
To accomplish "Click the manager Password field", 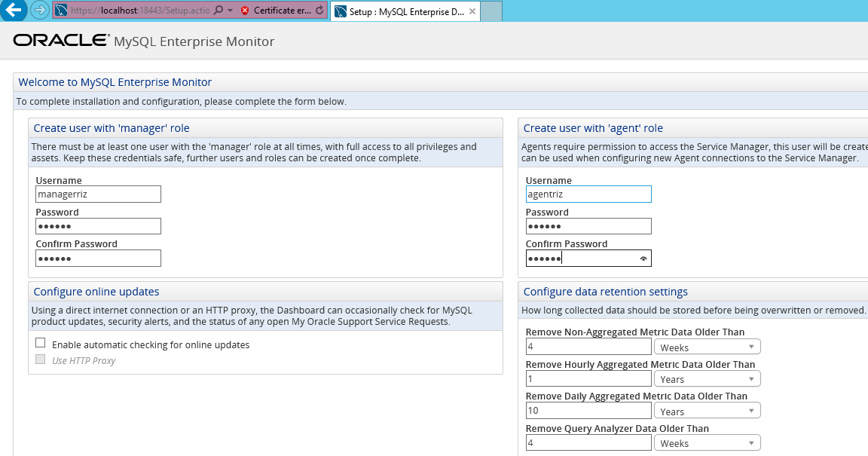I will coord(99,226).
